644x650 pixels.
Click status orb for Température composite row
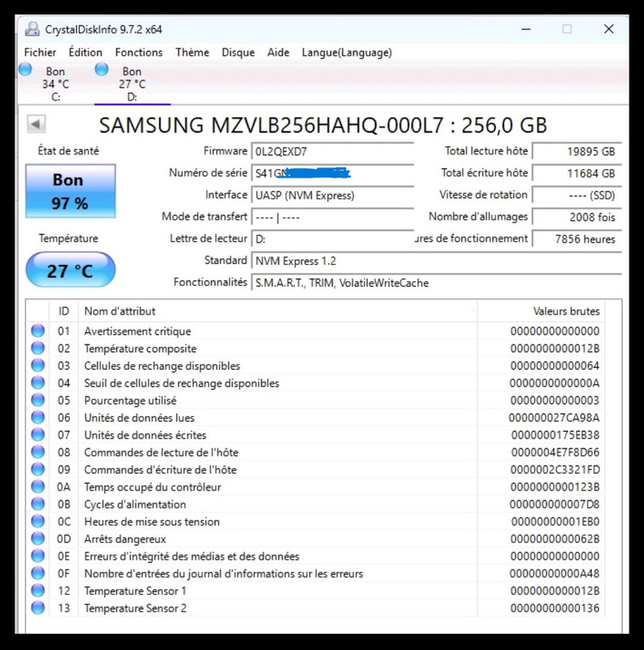pyautogui.click(x=37, y=349)
